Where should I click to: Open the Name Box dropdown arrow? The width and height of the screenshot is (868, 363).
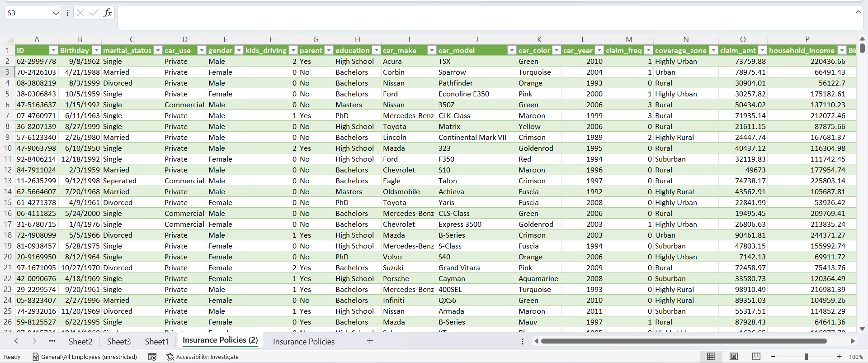tap(56, 13)
